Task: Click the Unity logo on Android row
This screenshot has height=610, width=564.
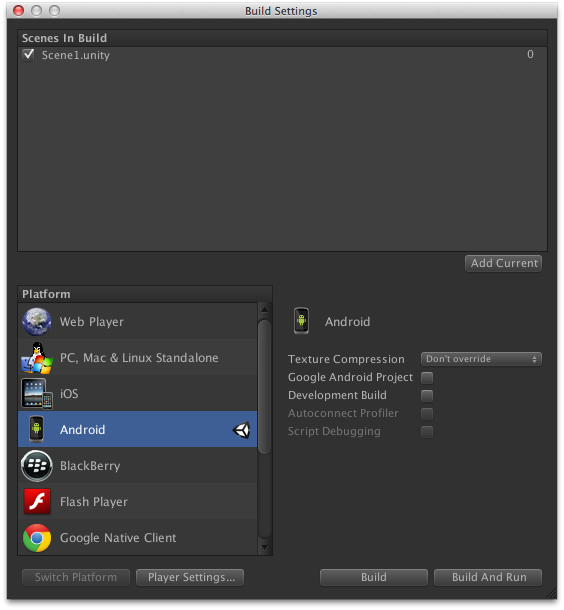Action: pos(241,430)
